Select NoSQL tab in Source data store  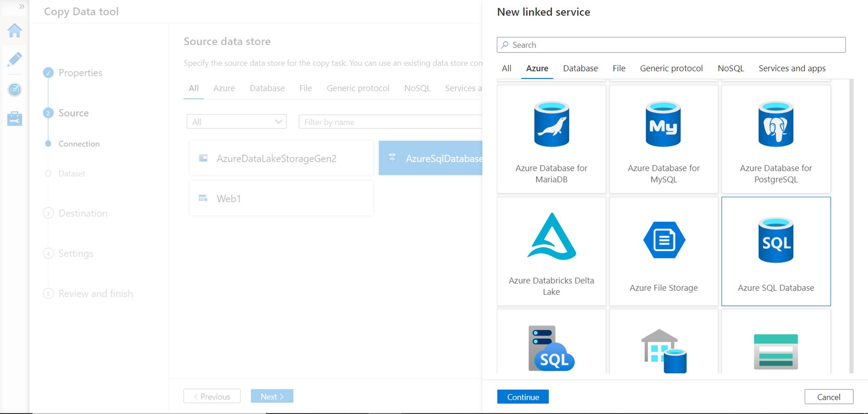pos(418,88)
